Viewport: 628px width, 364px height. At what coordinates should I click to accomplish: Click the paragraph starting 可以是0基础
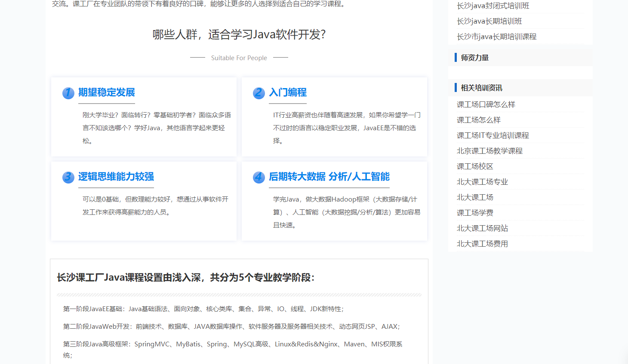tap(155, 206)
